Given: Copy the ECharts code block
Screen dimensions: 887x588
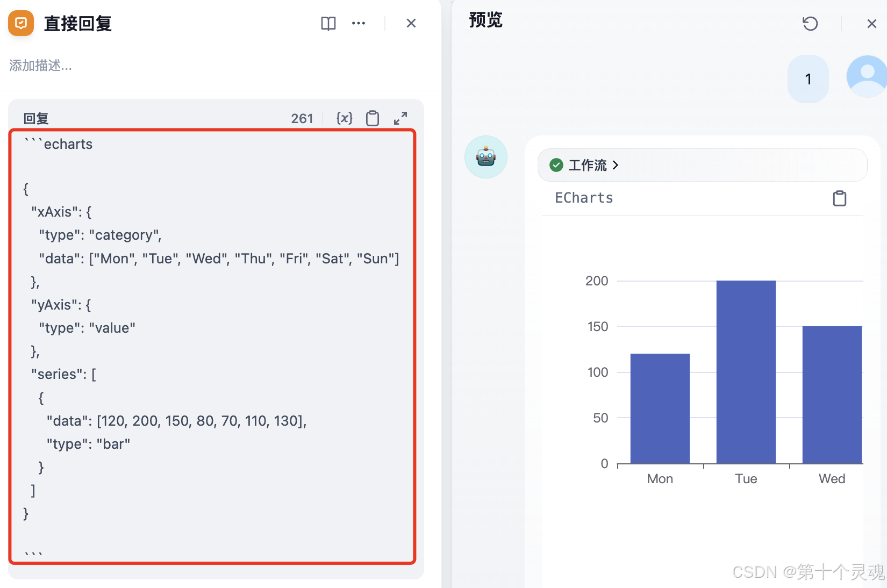Looking at the screenshot, I should [839, 198].
